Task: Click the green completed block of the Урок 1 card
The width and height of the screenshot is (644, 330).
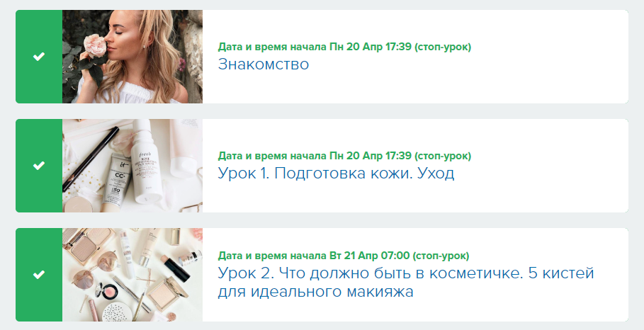Action: 39,166
